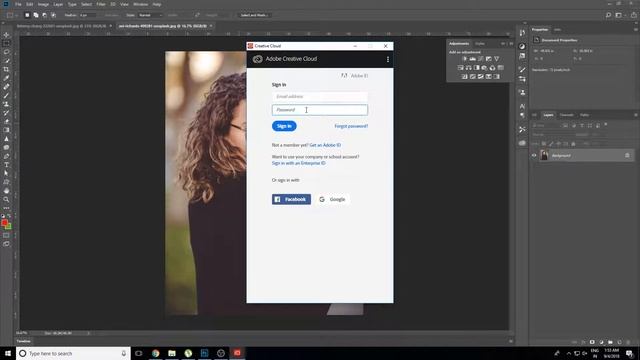The image size is (640, 360).
Task: Open the Layers Kind filter dropdown
Action: 546,126
